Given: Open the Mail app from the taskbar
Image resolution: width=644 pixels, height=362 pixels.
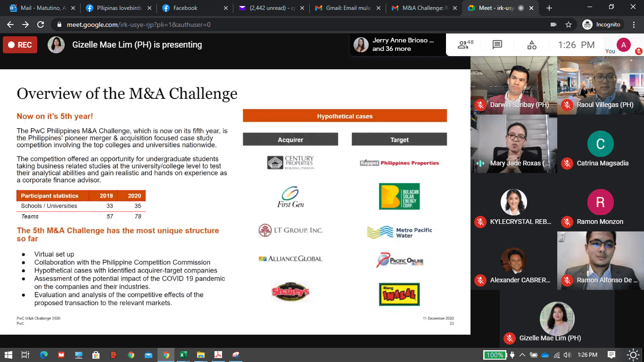Looking at the screenshot, I should point(148,355).
